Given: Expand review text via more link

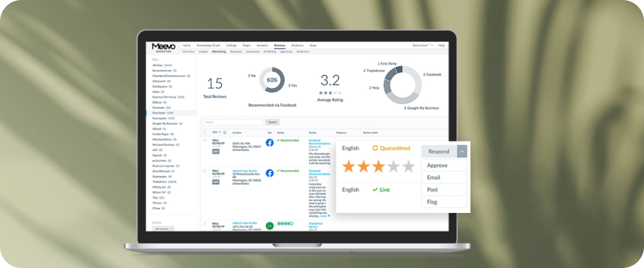Looking at the screenshot, I should (x=325, y=216).
